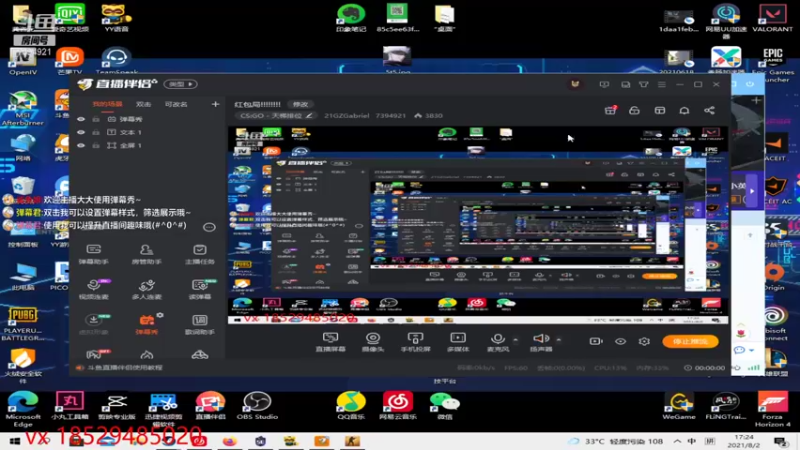Open 歌词助手 tool icon

(x=199, y=324)
